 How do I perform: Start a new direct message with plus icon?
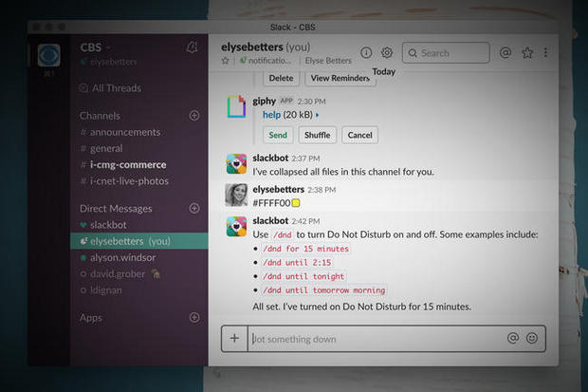[194, 208]
